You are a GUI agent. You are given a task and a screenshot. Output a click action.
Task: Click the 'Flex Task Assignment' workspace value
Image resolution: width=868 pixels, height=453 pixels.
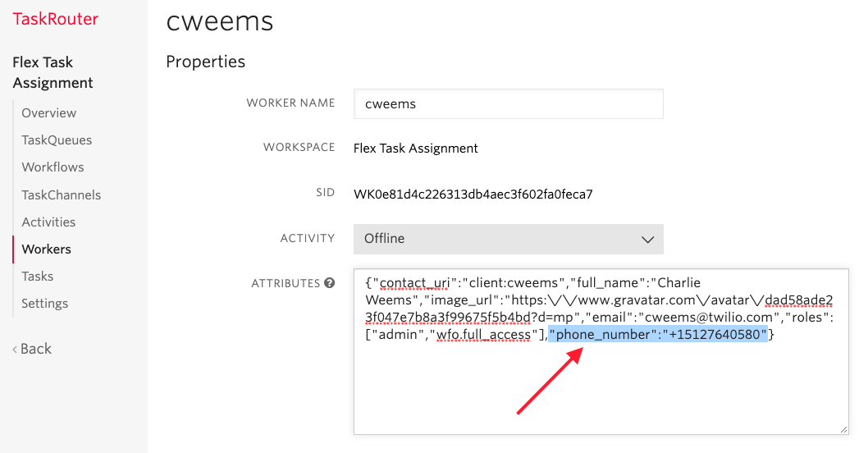coord(415,149)
